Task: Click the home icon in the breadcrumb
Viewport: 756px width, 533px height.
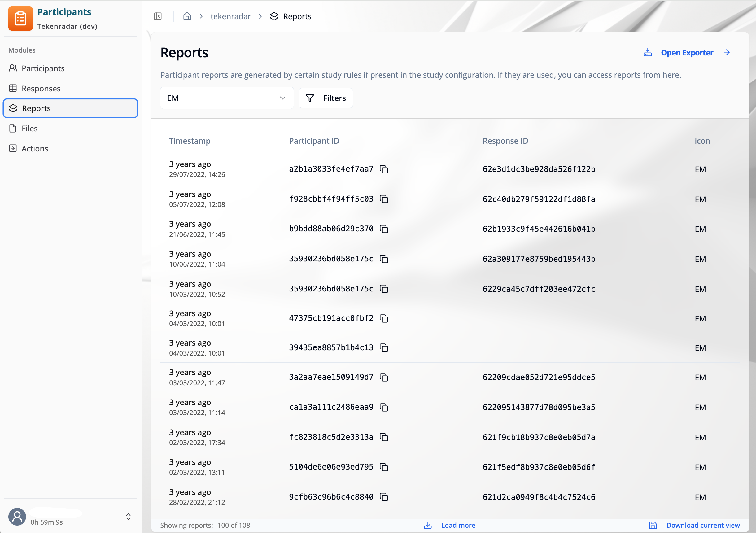Action: click(187, 16)
